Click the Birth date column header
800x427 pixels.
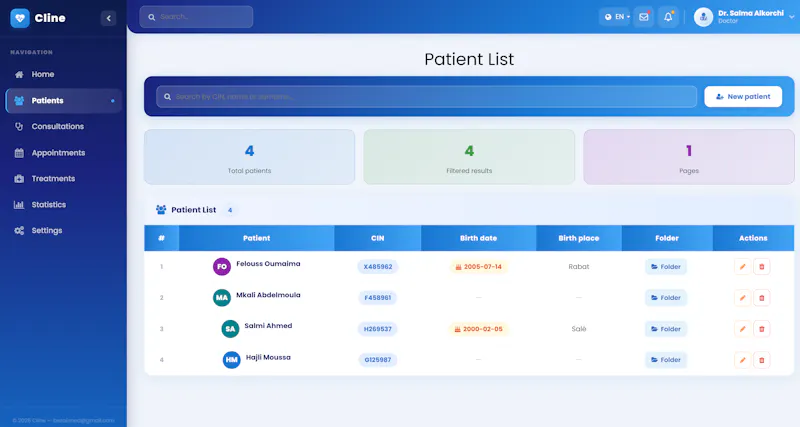479,238
